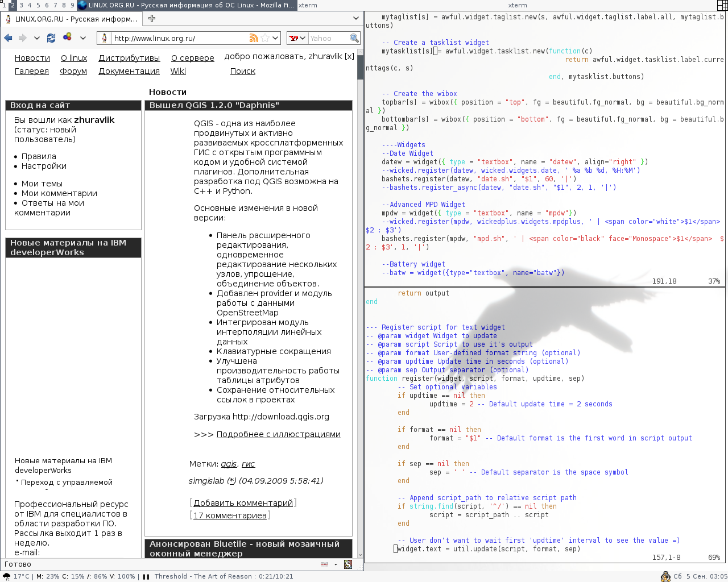Click the Мои комментарии link
The height and width of the screenshot is (582, 728).
click(x=59, y=193)
